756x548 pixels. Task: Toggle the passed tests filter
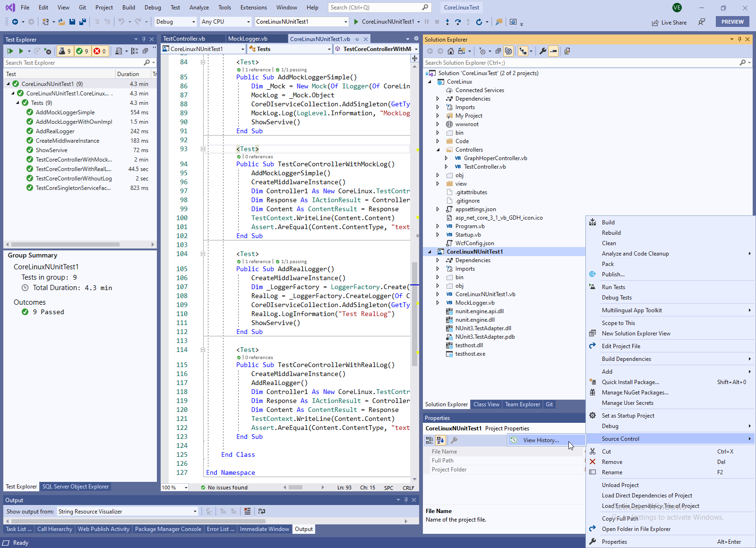82,51
